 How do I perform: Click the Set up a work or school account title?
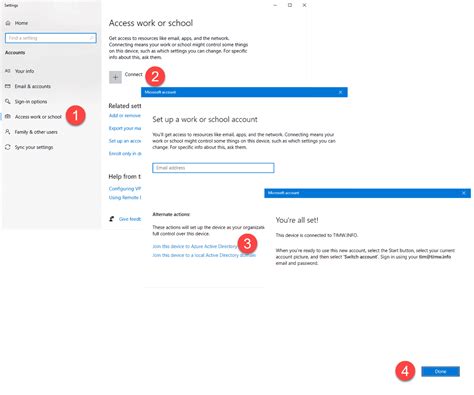205,119
